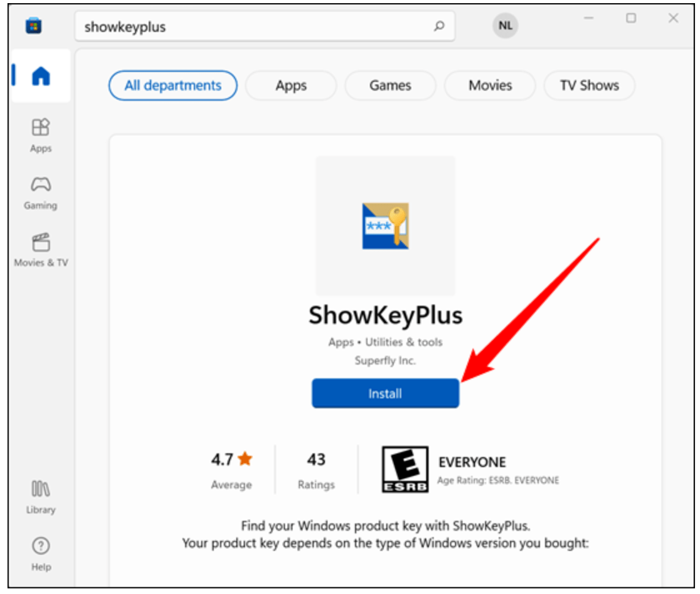Open Help in sidebar
The image size is (700, 594).
[41, 554]
